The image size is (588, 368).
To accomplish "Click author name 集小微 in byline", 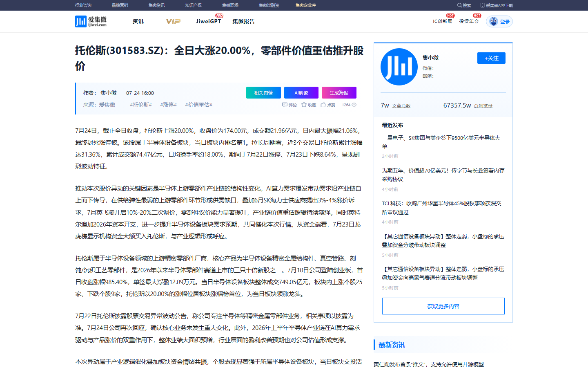I will pyautogui.click(x=109, y=93).
